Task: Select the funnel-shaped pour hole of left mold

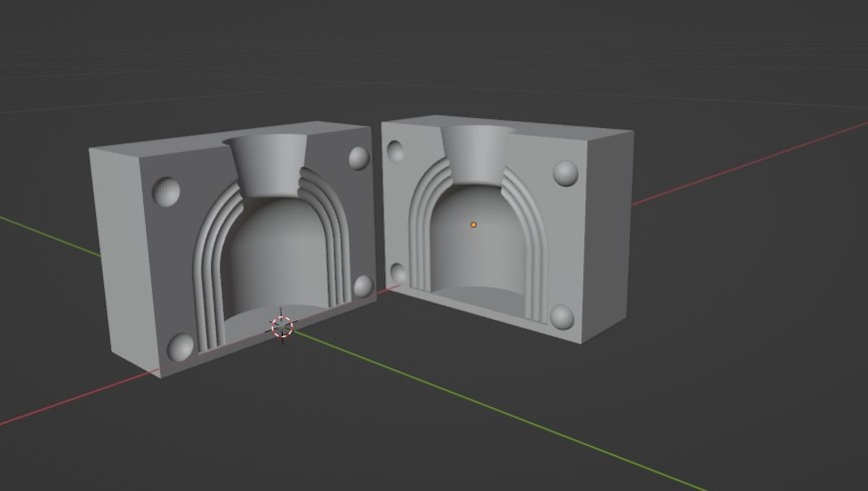Action: 267,165
